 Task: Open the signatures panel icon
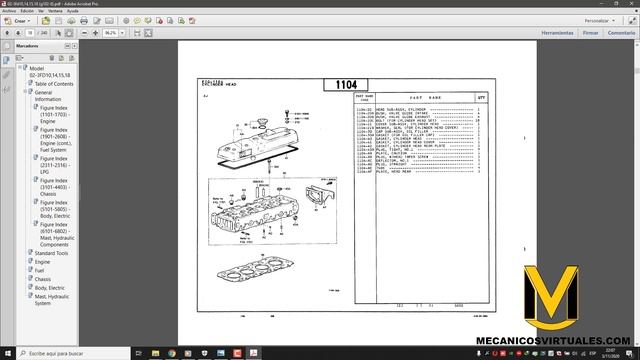tap(7, 89)
